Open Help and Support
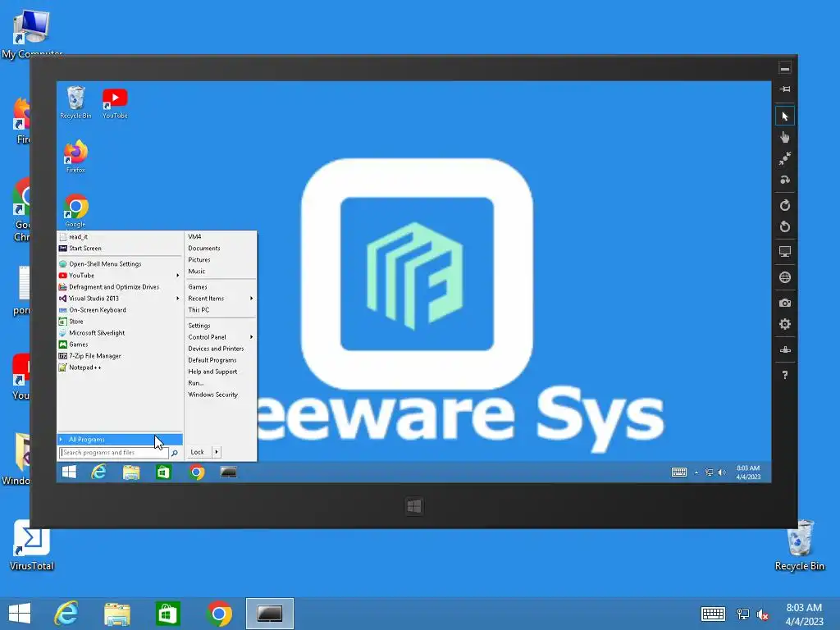 pos(220,372)
